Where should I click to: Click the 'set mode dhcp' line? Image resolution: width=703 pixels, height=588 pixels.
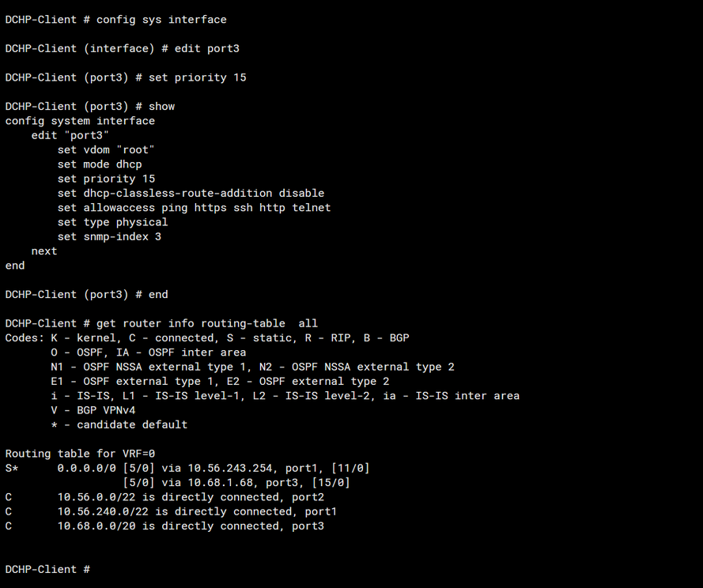click(x=100, y=164)
